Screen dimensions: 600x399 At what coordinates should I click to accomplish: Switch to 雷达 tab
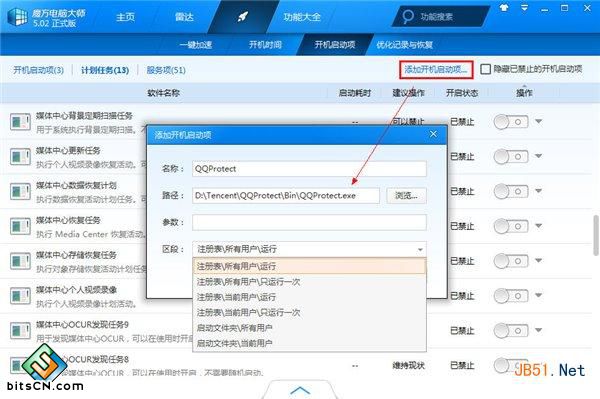184,17
